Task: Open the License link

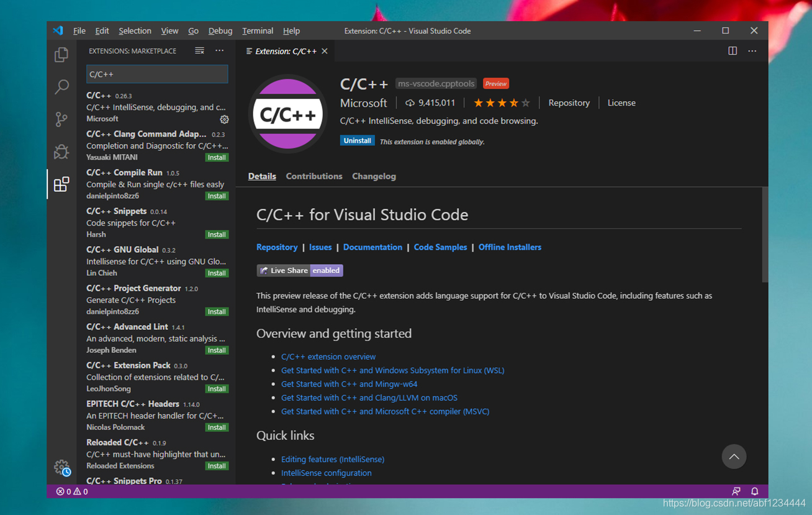Action: [621, 103]
